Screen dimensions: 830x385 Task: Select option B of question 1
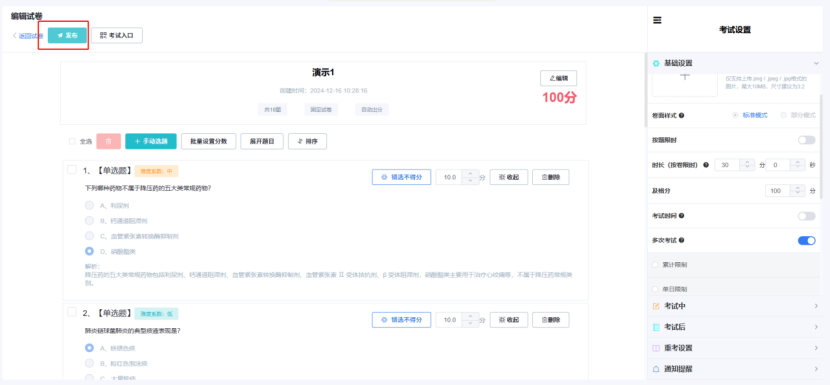89,220
